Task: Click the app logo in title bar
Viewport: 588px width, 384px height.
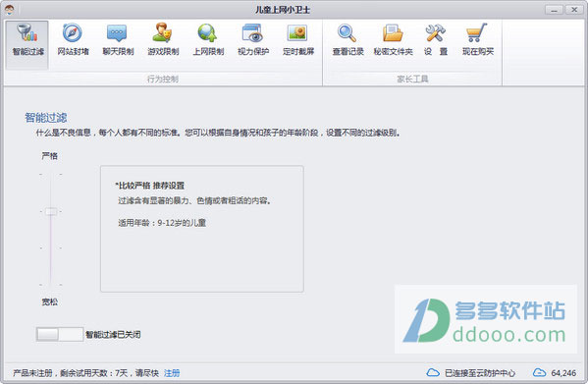Action: point(10,10)
